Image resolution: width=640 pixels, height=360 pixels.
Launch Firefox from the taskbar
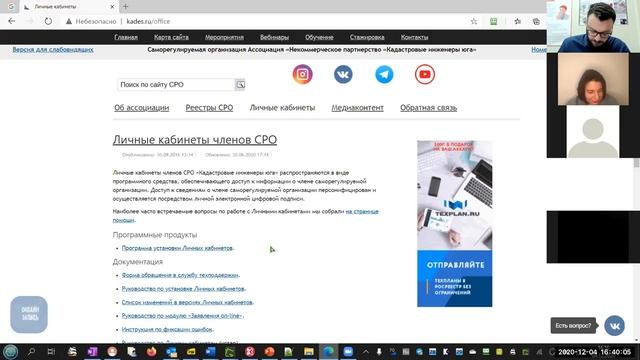pos(151,351)
